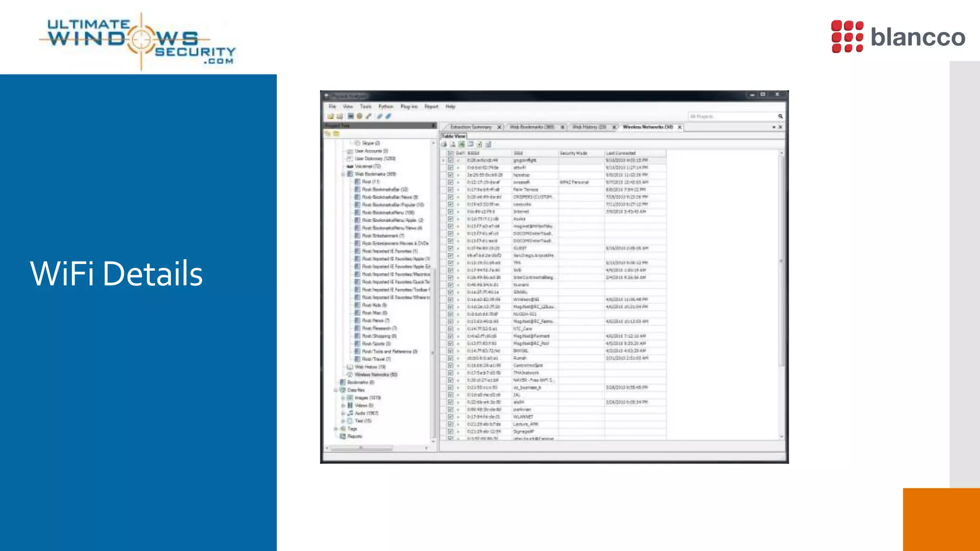The image size is (980, 551).
Task: Click the search magnifier icon in All Projects
Action: (780, 116)
